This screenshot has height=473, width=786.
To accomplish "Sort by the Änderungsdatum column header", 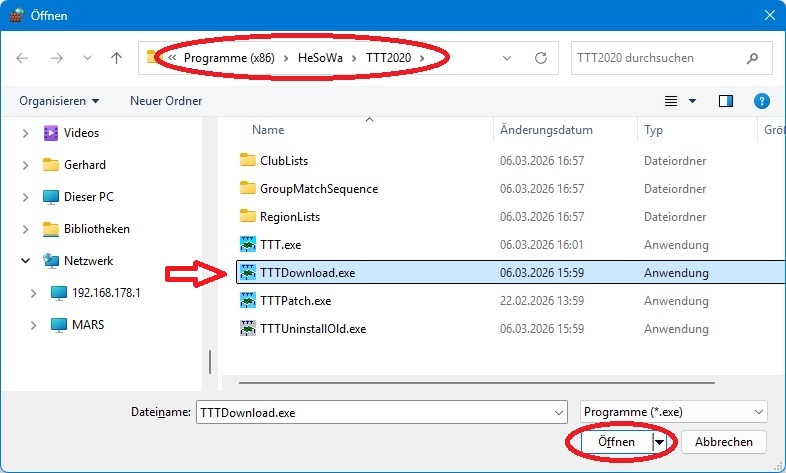I will (x=546, y=130).
